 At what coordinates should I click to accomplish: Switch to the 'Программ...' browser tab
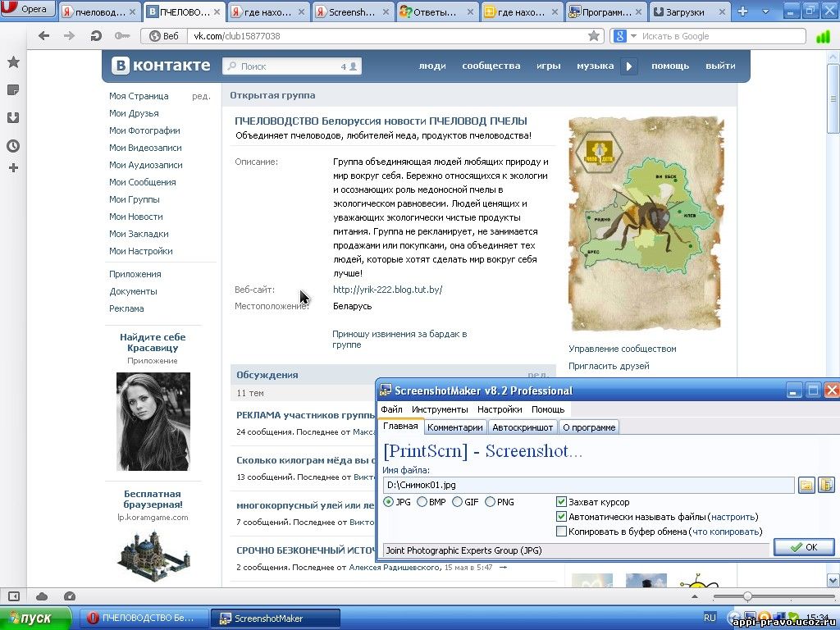[x=606, y=11]
